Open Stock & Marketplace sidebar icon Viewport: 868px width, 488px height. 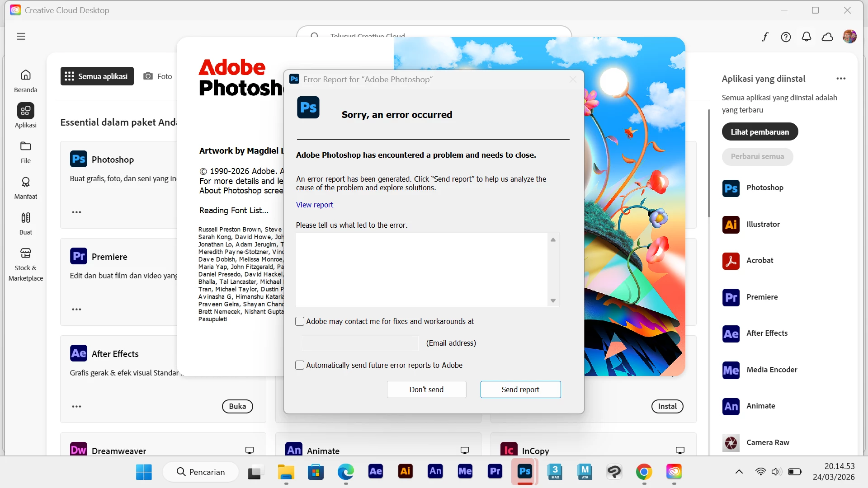pos(26,253)
